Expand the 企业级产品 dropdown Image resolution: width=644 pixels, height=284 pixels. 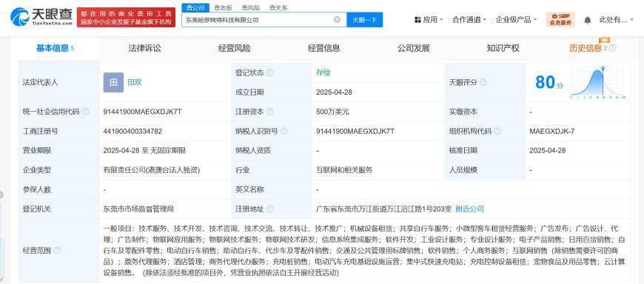517,19
